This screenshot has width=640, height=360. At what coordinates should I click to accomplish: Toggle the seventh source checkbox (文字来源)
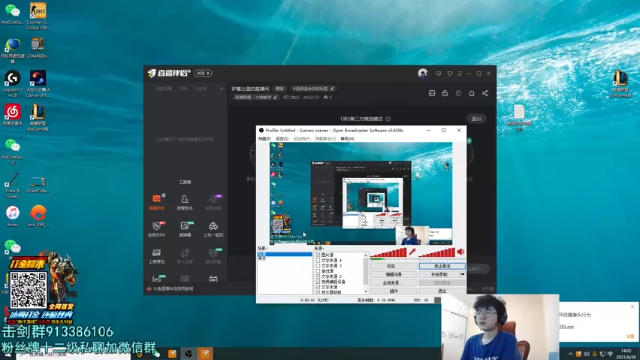pyautogui.click(x=318, y=287)
